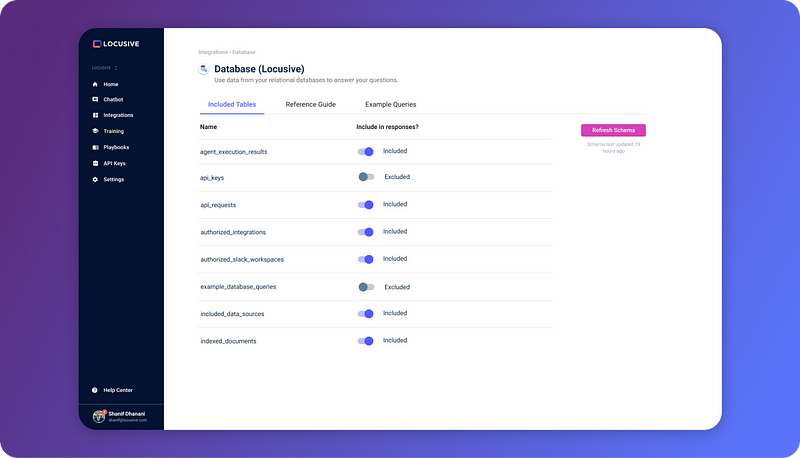Click the Locusive logo icon
This screenshot has height=458, width=800.
click(96, 44)
